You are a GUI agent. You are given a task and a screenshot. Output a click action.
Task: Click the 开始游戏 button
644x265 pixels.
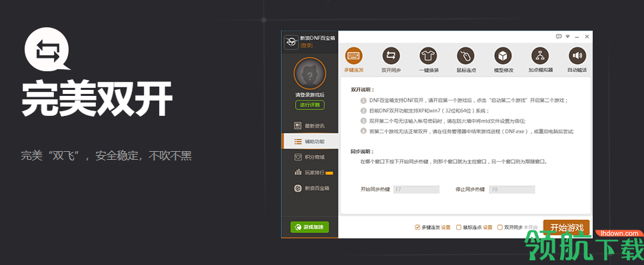click(566, 228)
